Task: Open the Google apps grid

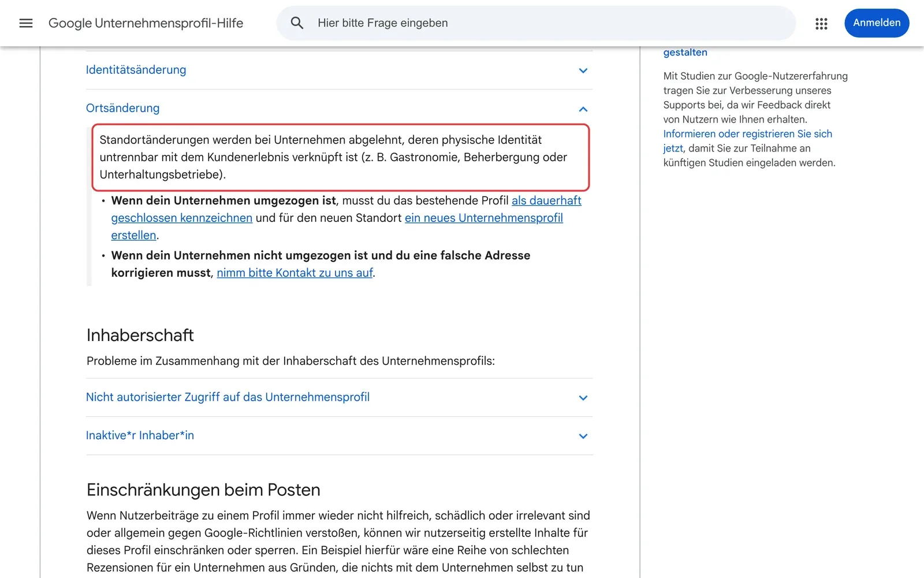Action: 821,23
